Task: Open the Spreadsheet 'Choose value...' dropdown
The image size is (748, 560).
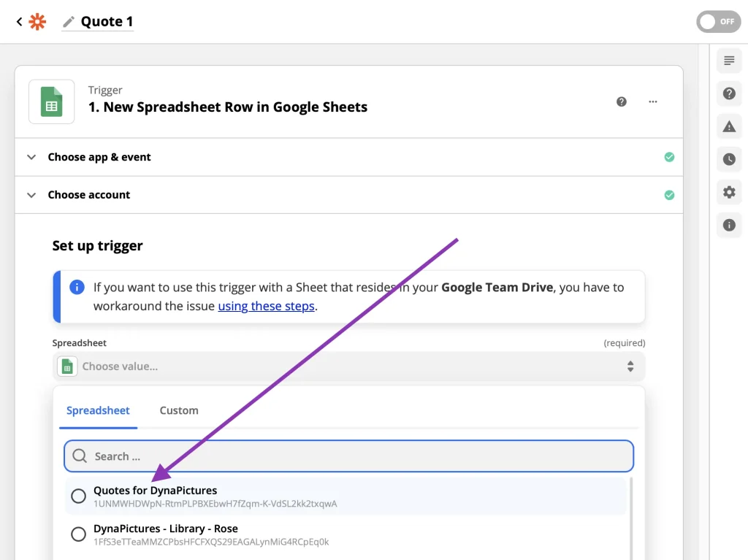Action: 348,367
